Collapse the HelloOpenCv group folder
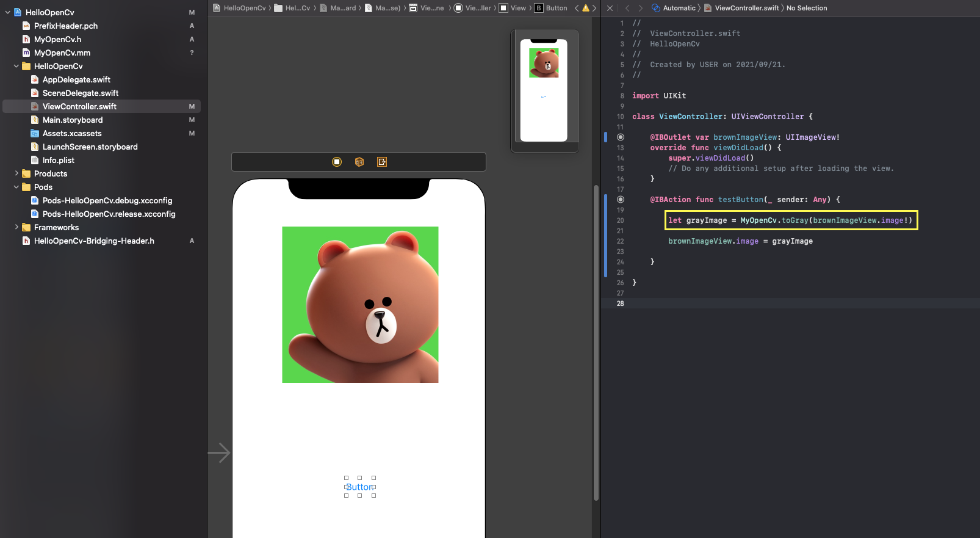 pyautogui.click(x=16, y=66)
